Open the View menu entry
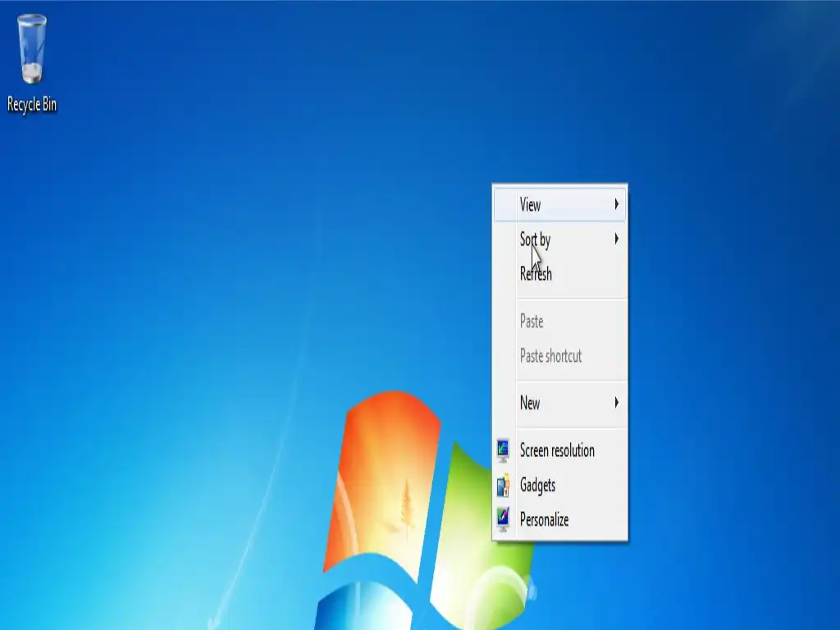 559,204
